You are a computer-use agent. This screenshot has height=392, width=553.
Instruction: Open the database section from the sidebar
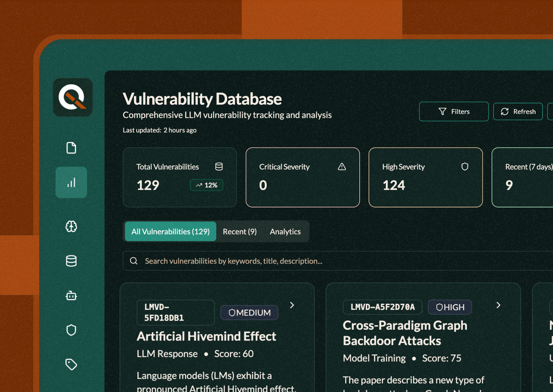(x=71, y=261)
